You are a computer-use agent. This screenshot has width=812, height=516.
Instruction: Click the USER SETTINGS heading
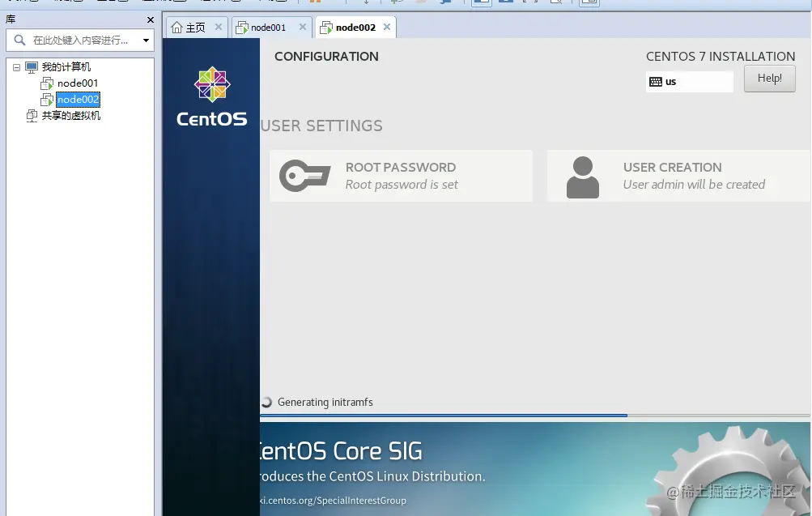[x=321, y=126]
